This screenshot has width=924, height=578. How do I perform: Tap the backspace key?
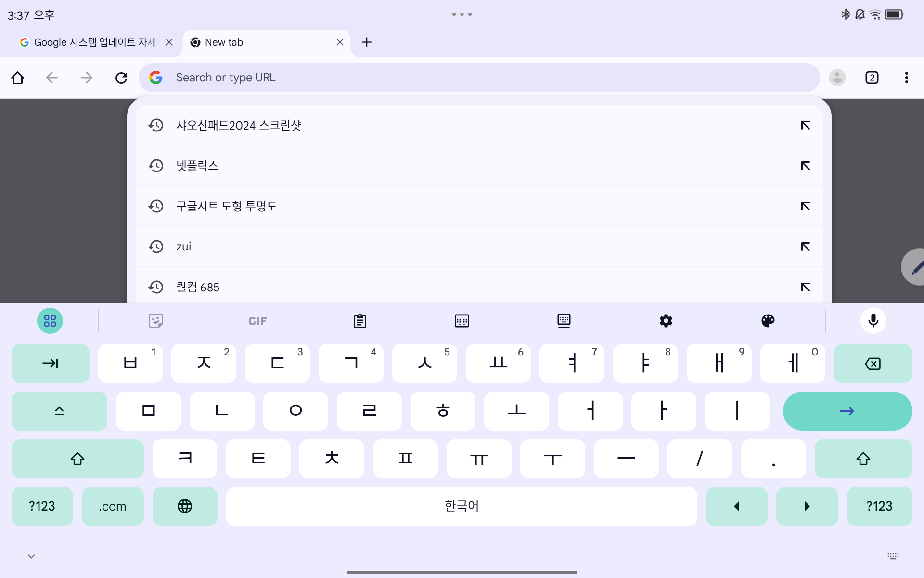tap(873, 363)
